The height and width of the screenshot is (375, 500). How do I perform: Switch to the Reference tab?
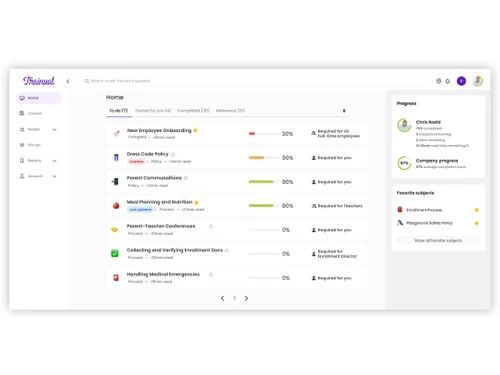[x=230, y=111]
